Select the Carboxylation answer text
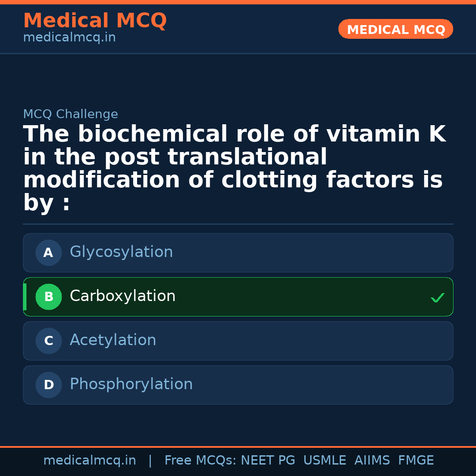Image resolution: width=476 pixels, height=476 pixels. pyautogui.click(x=123, y=296)
